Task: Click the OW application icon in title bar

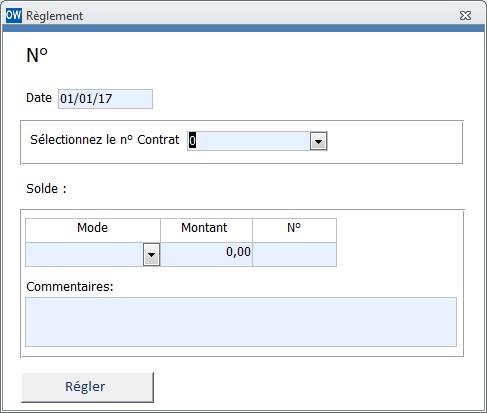Action: point(14,15)
